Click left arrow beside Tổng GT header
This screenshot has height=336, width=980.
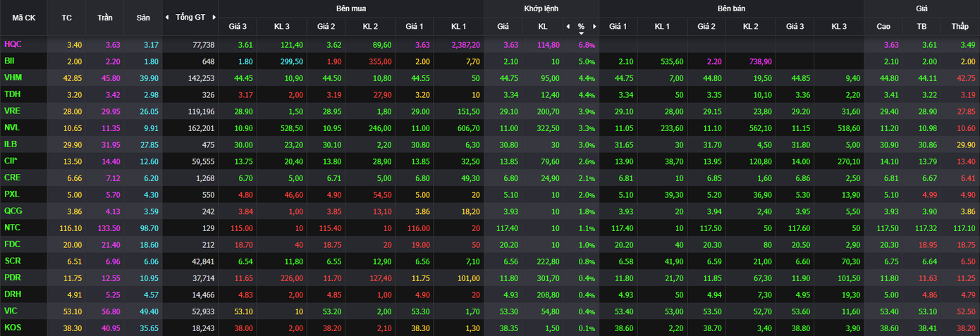tap(167, 18)
